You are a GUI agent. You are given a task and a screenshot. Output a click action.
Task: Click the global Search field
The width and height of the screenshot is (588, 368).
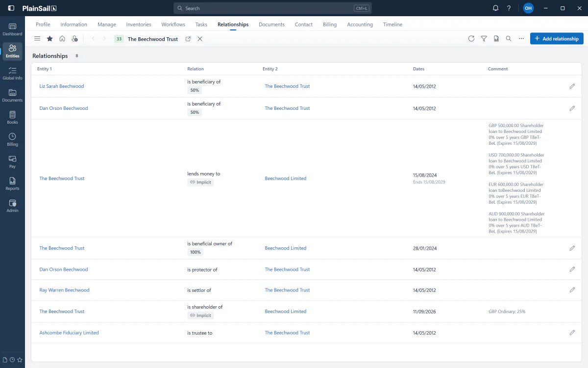point(272,8)
